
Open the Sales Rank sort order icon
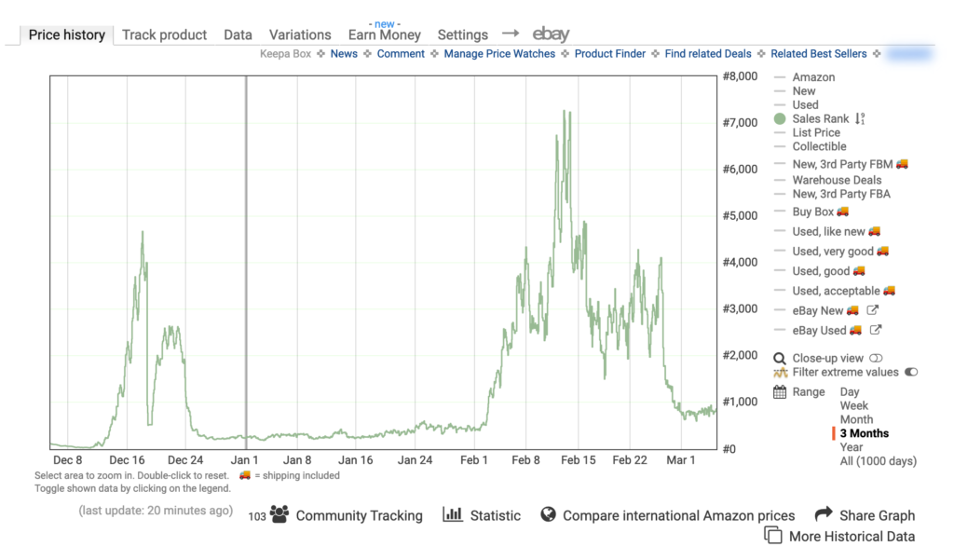pyautogui.click(x=861, y=118)
